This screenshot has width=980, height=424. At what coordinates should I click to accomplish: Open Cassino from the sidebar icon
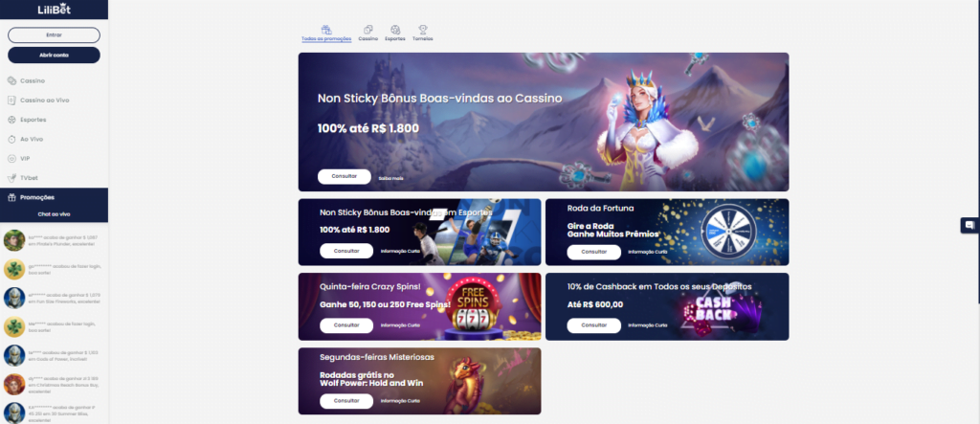pyautogui.click(x=11, y=80)
